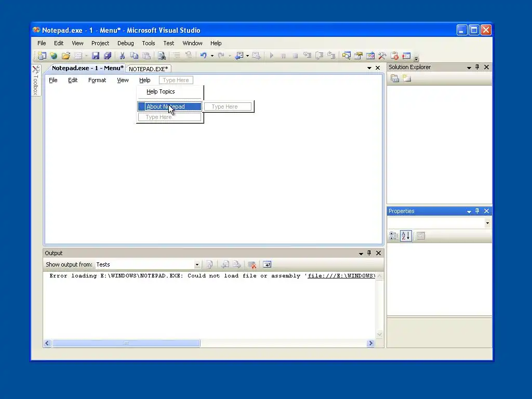
Task: Click the Toolbox hammer-and-wrench toolbar icon
Action: click(382, 56)
